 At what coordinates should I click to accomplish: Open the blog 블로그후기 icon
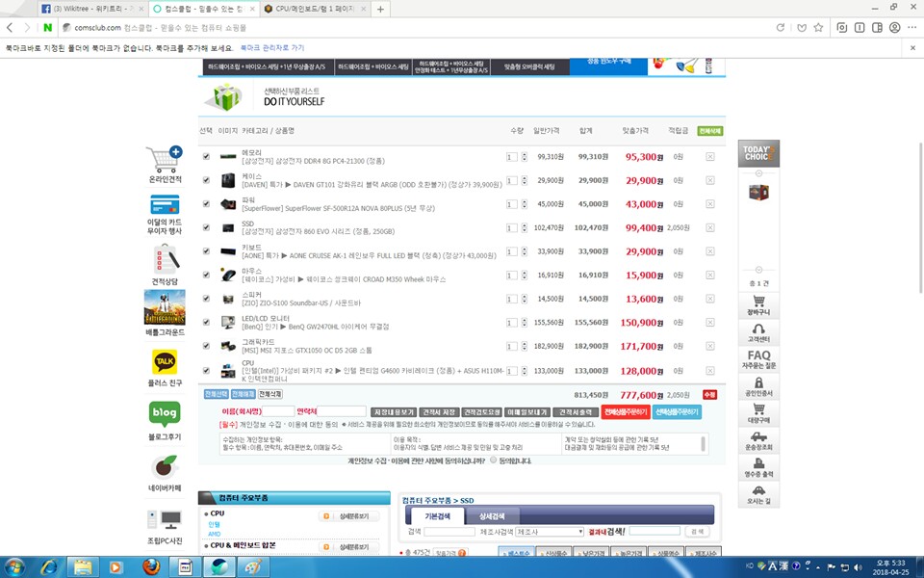(x=165, y=414)
